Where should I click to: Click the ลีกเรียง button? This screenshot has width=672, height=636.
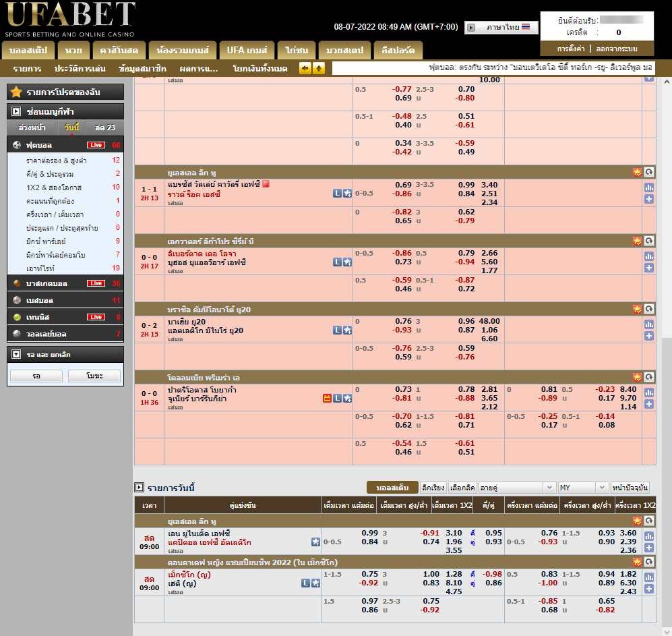[433, 488]
